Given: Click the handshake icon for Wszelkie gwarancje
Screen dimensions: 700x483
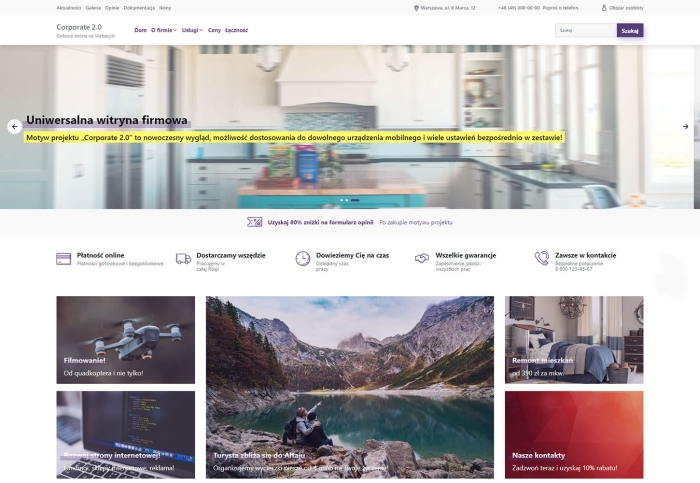Looking at the screenshot, I should (422, 258).
